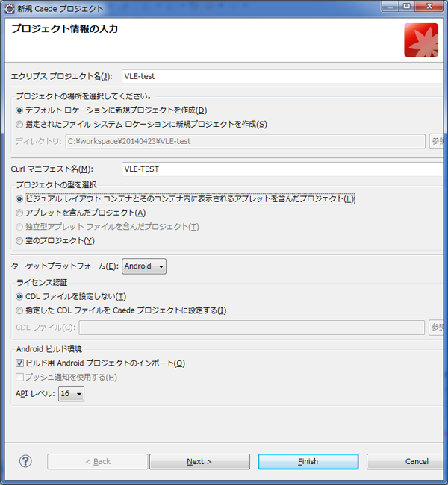Maximize the dialog window
Screen dimensions: 448x485
tap(407, 6)
